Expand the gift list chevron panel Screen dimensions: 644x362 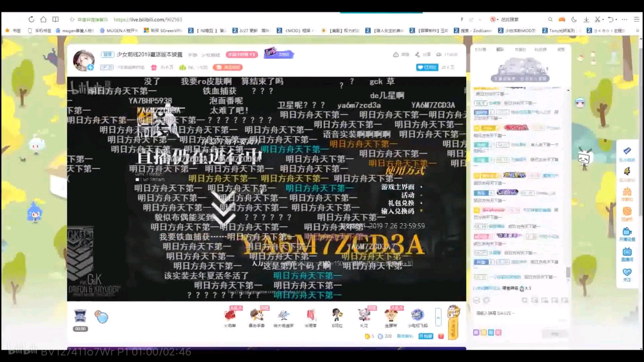[438, 318]
